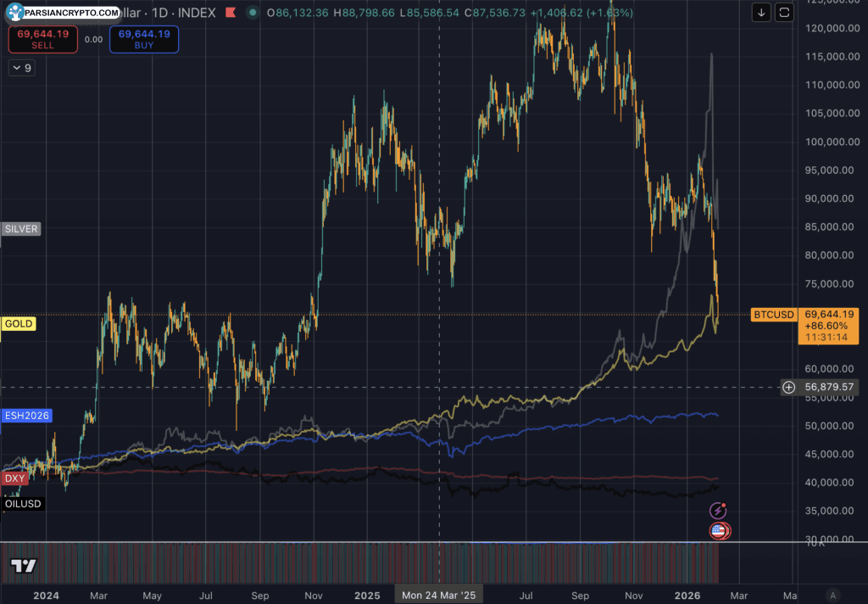The image size is (868, 604).
Task: Select the GOLD series label
Action: pyautogui.click(x=19, y=323)
